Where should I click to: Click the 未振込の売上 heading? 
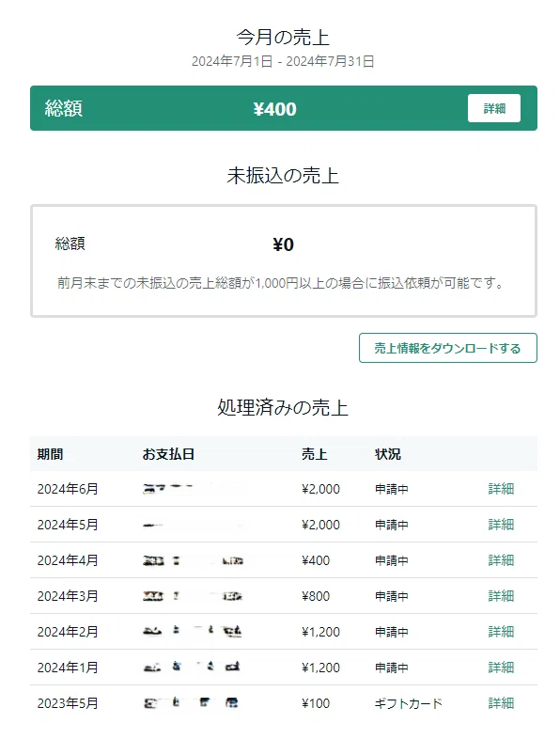283,175
